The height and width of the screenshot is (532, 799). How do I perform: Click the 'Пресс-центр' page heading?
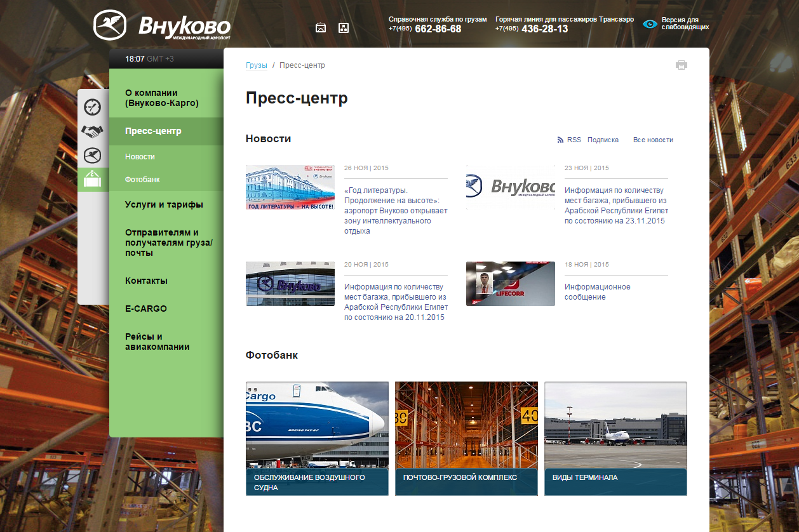point(297,98)
